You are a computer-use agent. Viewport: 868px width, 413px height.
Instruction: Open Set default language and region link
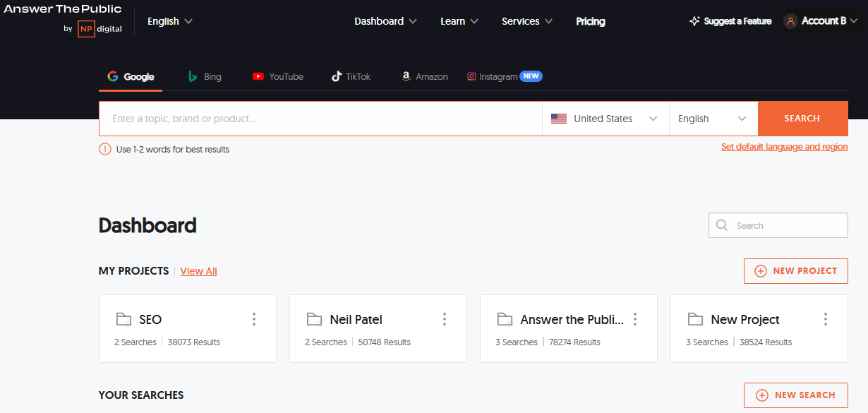click(784, 147)
